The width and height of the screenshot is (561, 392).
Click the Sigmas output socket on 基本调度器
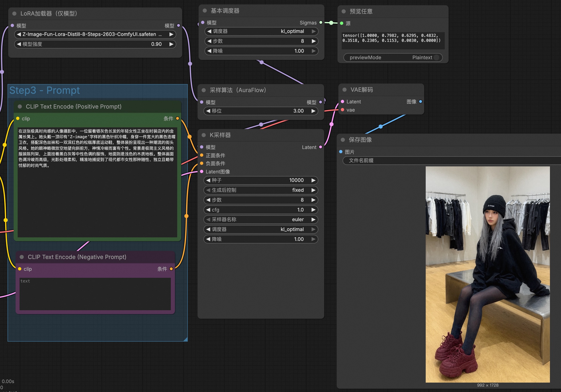[x=321, y=23]
